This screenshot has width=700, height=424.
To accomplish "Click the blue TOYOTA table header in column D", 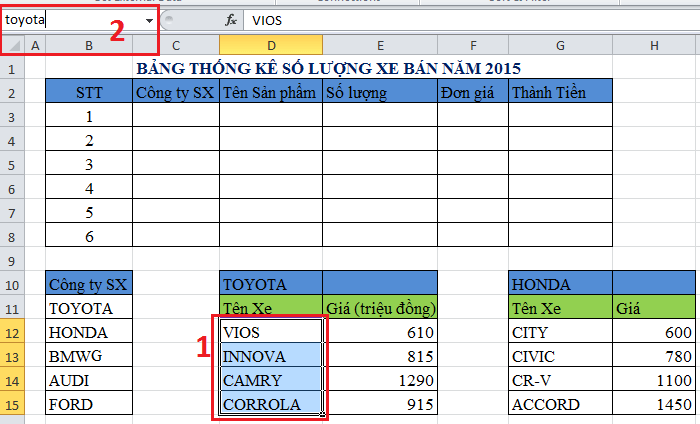I will pyautogui.click(x=271, y=284).
